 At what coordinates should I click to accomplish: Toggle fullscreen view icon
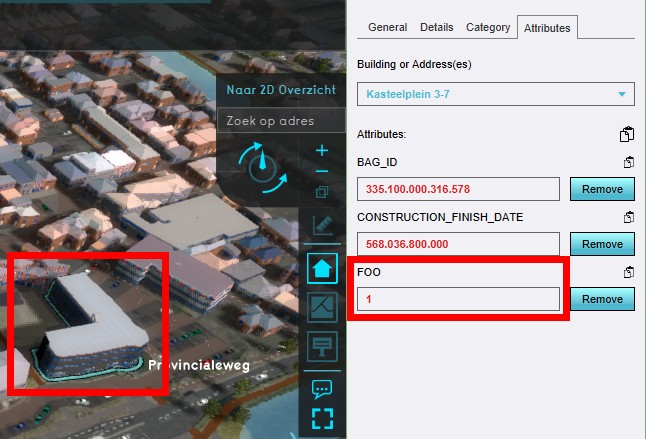[322, 417]
